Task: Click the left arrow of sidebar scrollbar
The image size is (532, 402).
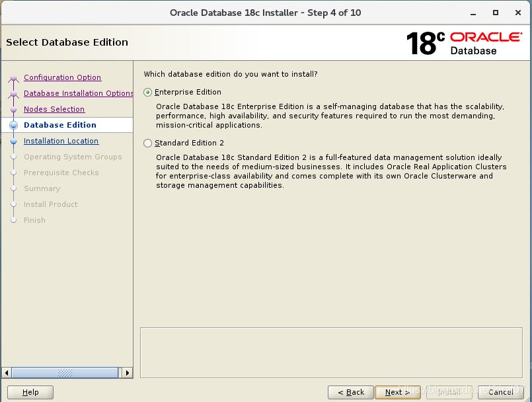Action: coord(7,373)
